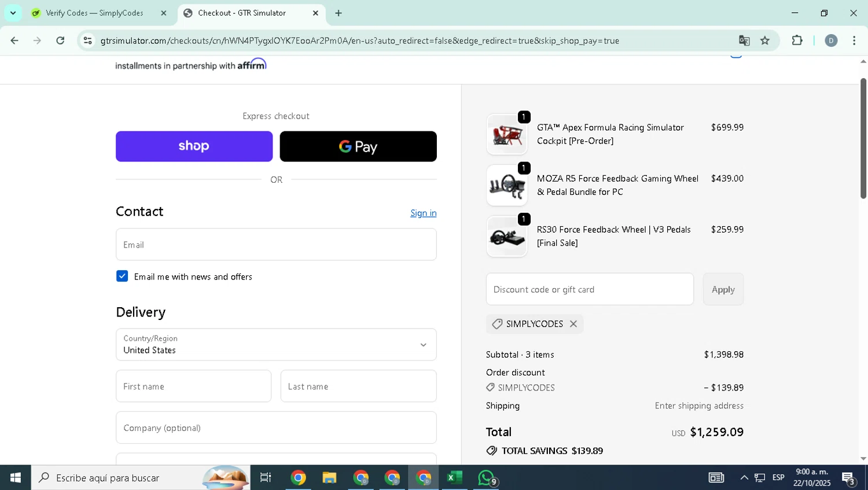This screenshot has width=868, height=490.
Task: Open Excel from the taskbar
Action: pyautogui.click(x=455, y=477)
